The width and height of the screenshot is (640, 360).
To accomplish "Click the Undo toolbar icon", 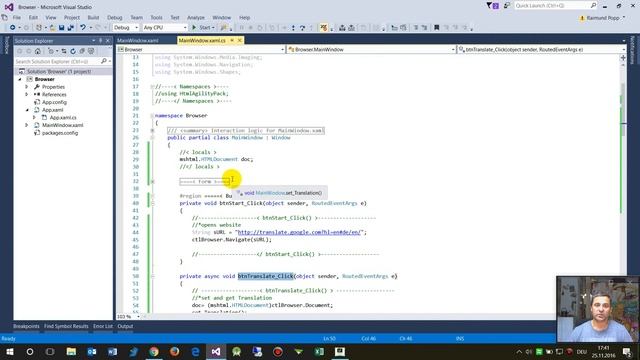I will click(83, 27).
